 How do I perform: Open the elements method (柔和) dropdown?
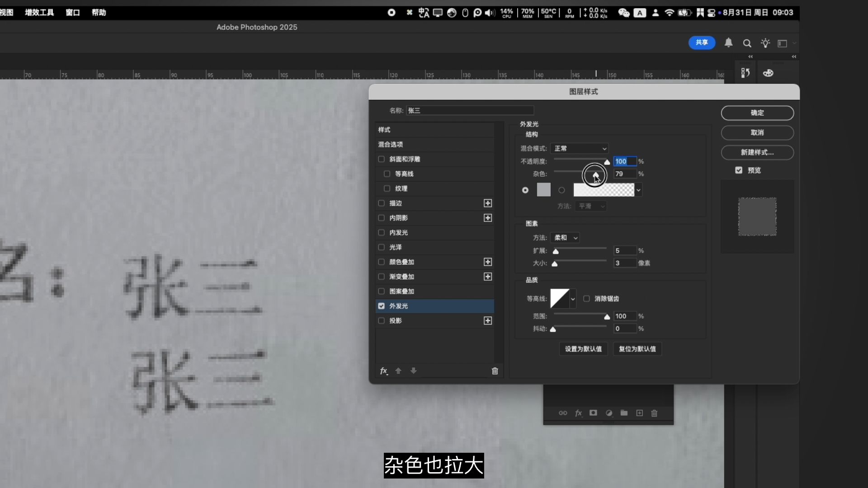tap(565, 238)
